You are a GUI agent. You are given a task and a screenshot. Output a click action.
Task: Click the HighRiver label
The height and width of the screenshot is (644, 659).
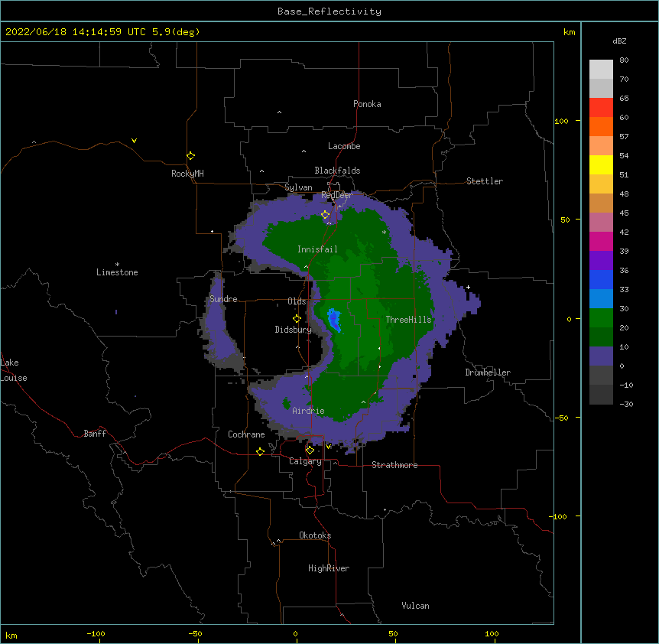329,568
